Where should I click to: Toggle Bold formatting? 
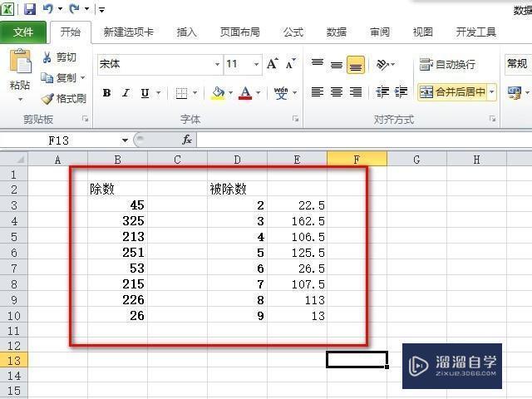pos(107,92)
